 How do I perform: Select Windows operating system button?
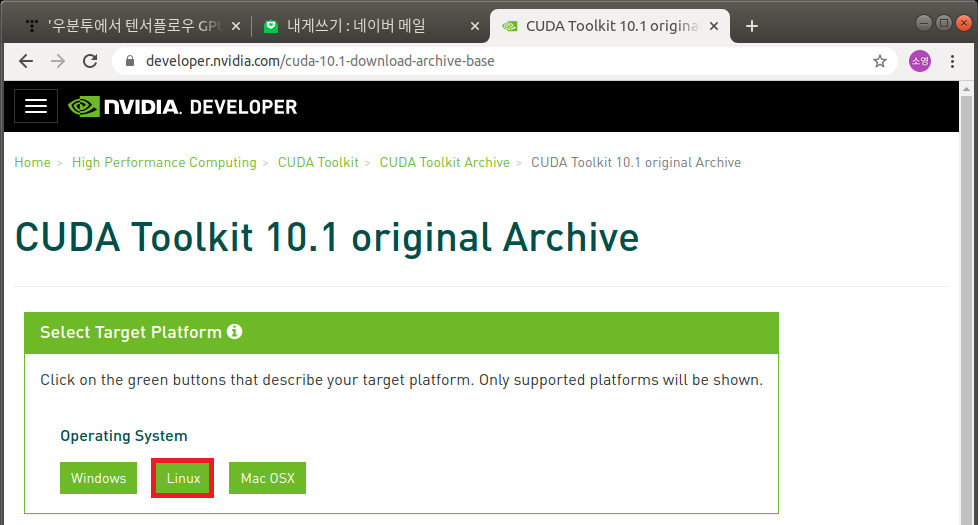click(x=98, y=478)
